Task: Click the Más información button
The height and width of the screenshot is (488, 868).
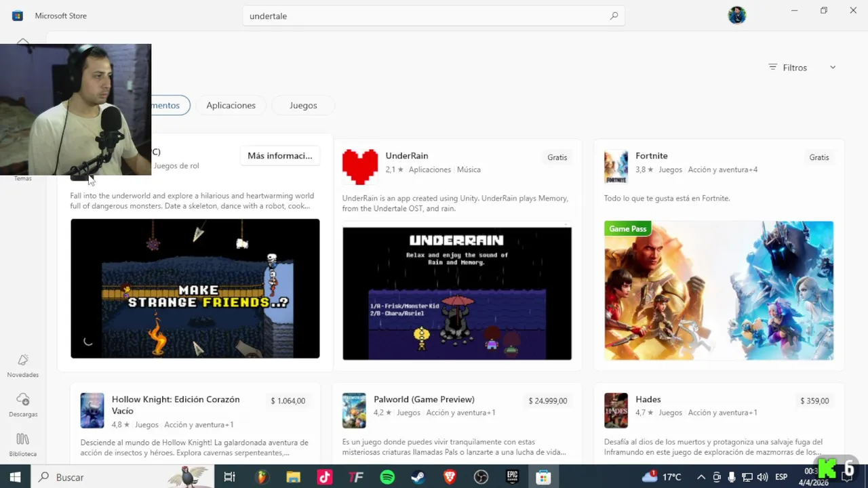Action: pyautogui.click(x=279, y=156)
